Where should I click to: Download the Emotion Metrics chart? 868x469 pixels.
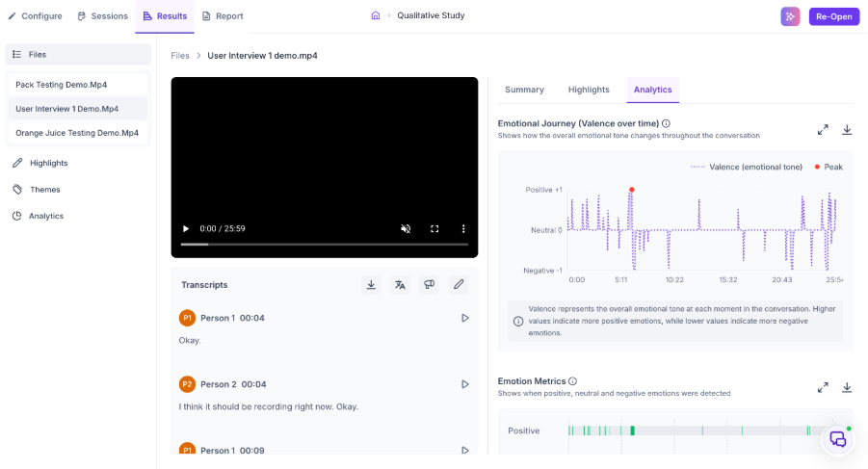(847, 388)
